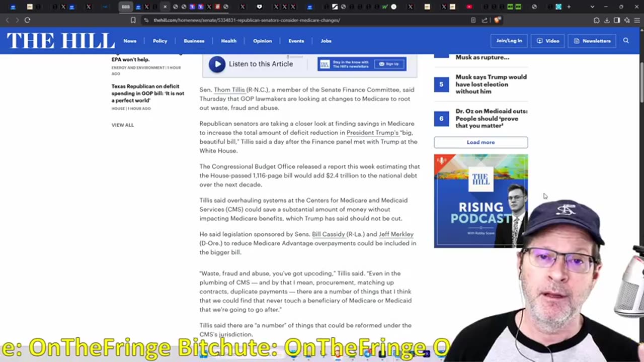This screenshot has width=644, height=362.
Task: Share this page using the share icon
Action: click(485, 20)
